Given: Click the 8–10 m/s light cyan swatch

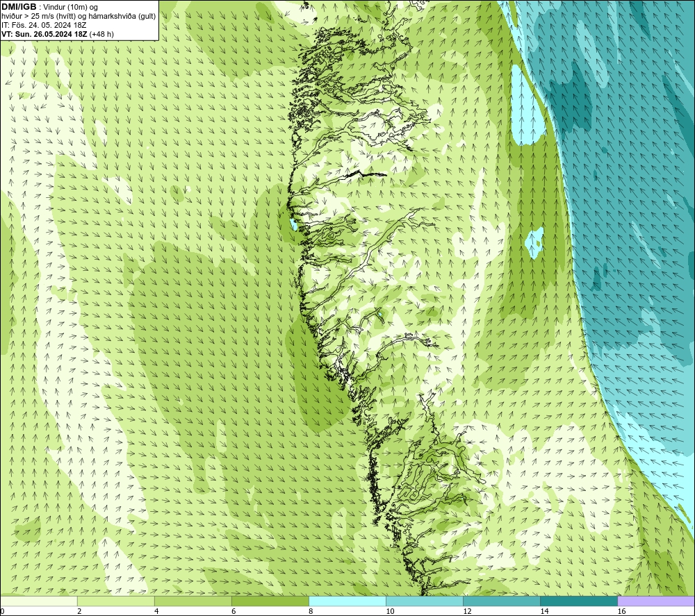Looking at the screenshot, I should coord(347,601).
